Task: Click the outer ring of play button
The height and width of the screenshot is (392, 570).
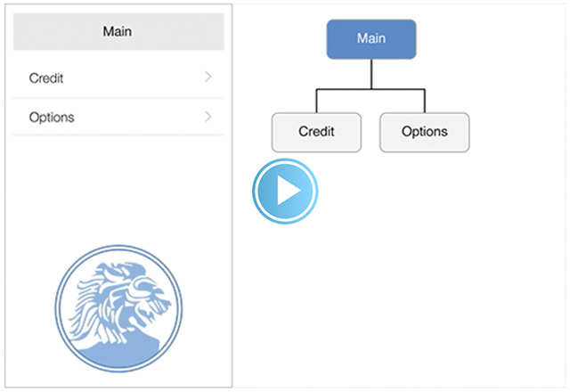Action: coord(285,160)
